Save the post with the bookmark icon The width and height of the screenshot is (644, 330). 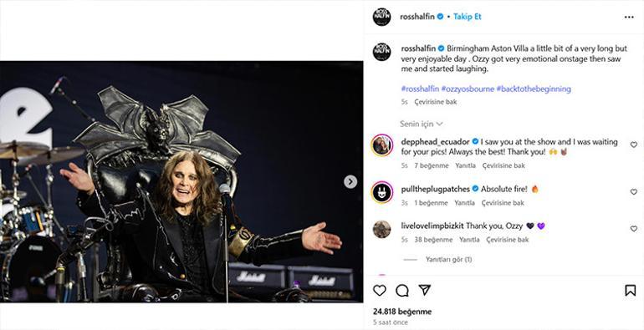(630, 291)
